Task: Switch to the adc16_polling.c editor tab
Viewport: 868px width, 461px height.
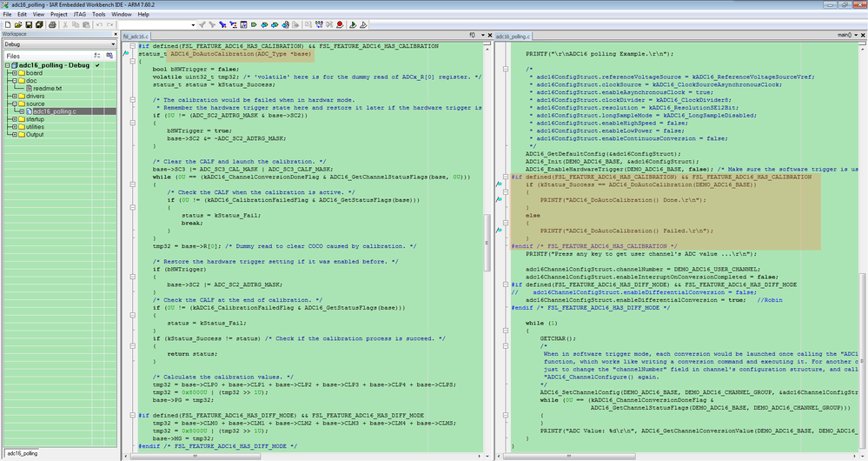Action: 513,36
